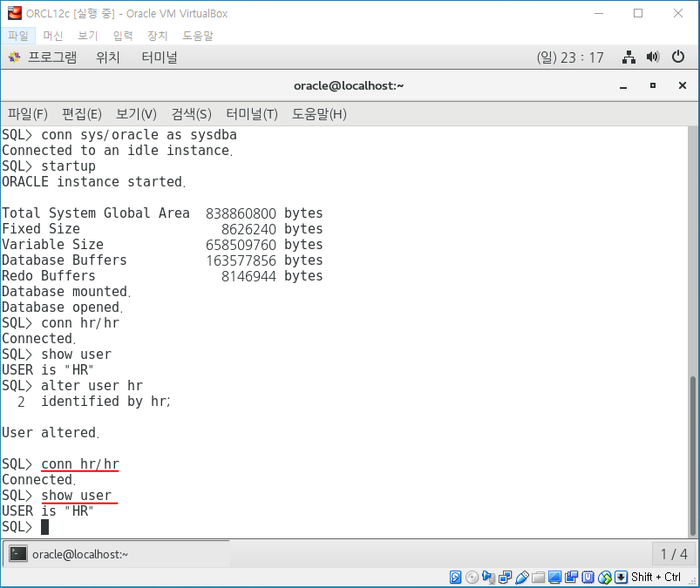Open the VirtualBox 장치 menu
Viewport: 700px width, 588px height.
pos(157,36)
